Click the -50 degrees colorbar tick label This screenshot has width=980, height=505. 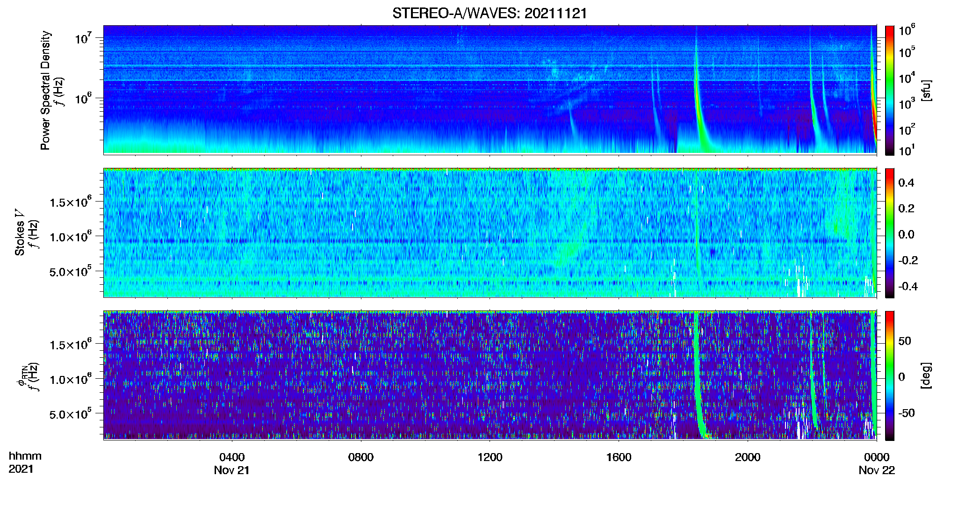pyautogui.click(x=908, y=413)
